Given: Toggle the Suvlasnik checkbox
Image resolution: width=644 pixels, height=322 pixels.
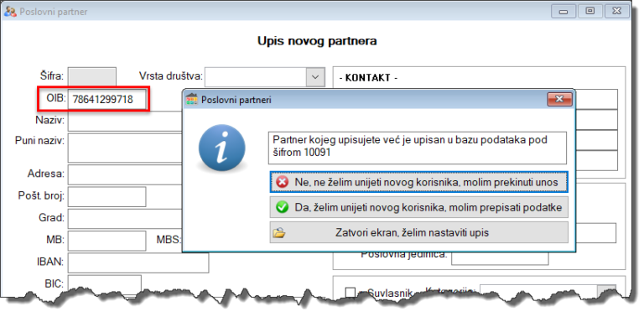Looking at the screenshot, I should 351,293.
